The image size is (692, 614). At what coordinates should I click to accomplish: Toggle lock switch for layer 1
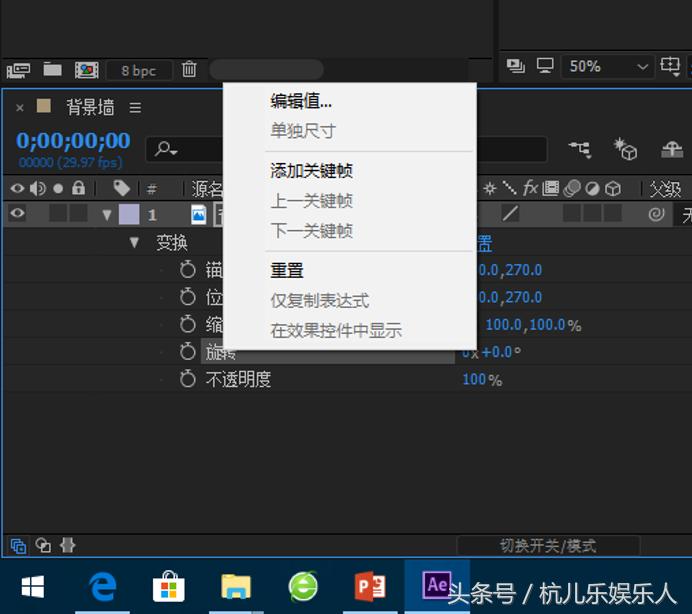click(79, 213)
